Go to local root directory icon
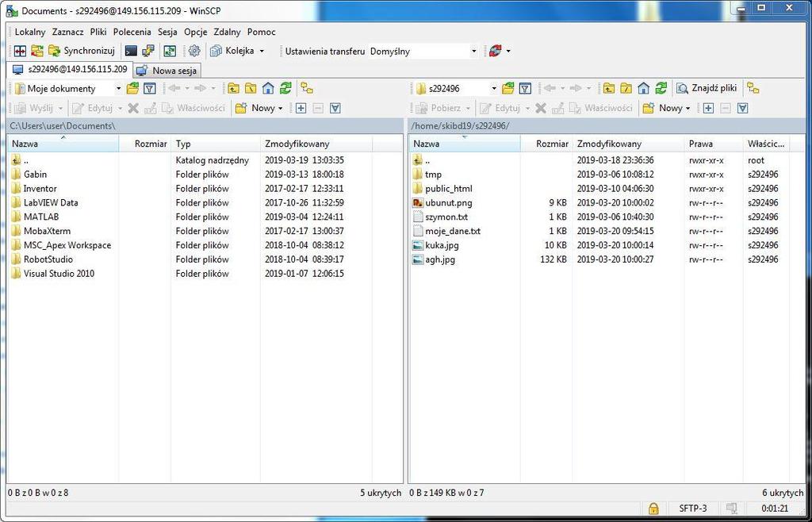The height and width of the screenshot is (522, 812). point(251,89)
